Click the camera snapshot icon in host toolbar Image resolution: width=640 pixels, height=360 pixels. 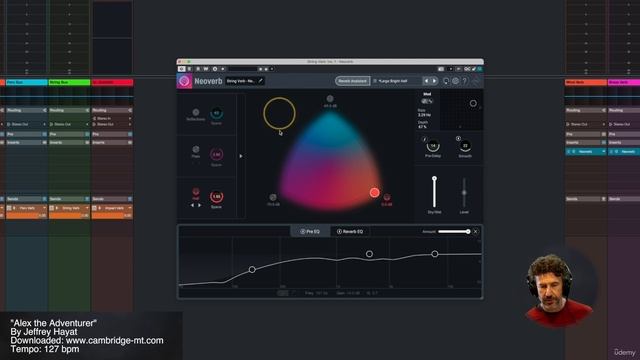coord(441,69)
